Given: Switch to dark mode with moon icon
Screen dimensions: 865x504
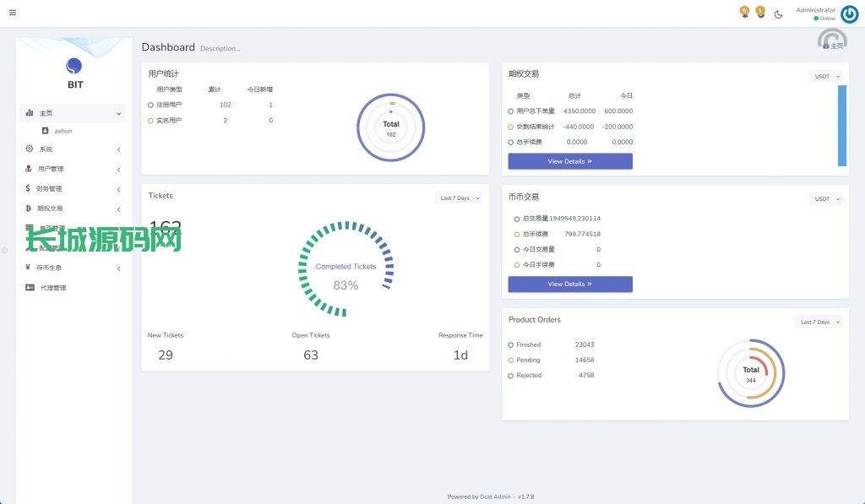Looking at the screenshot, I should coord(778,14).
